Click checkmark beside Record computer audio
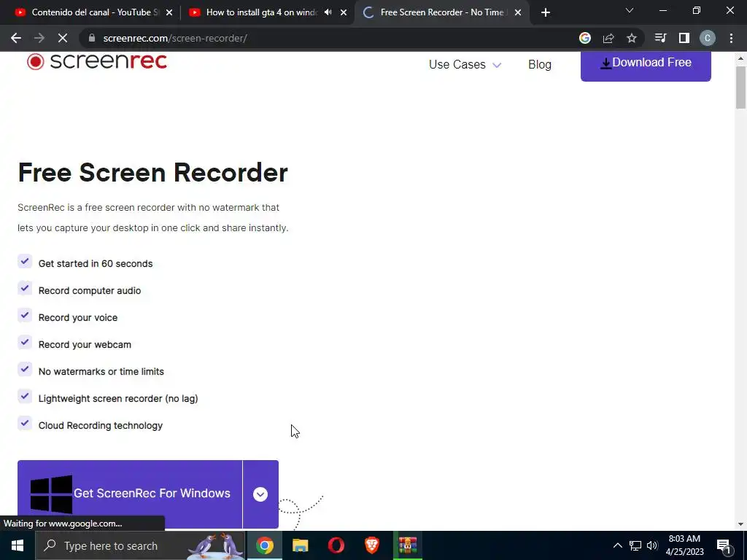This screenshot has width=747, height=560. pyautogui.click(x=25, y=289)
